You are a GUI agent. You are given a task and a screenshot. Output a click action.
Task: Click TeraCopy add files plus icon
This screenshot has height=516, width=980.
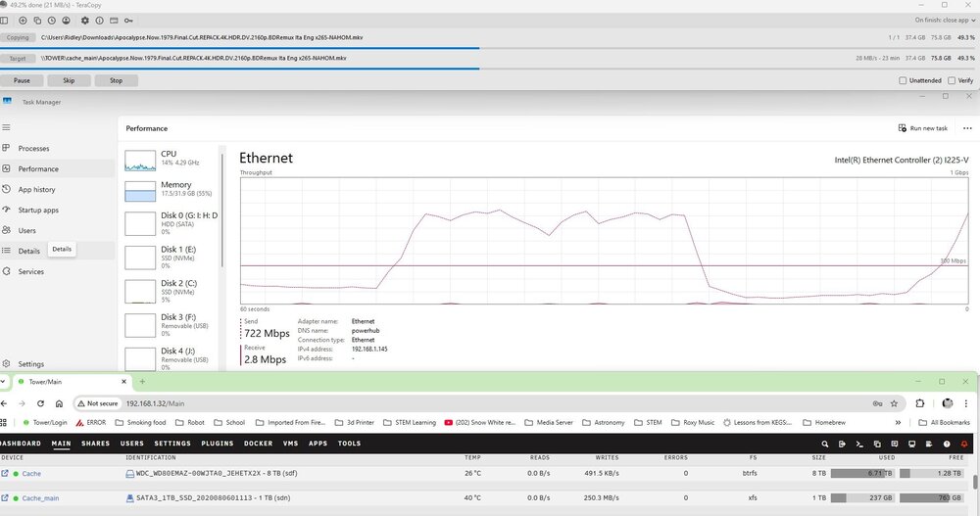23,21
